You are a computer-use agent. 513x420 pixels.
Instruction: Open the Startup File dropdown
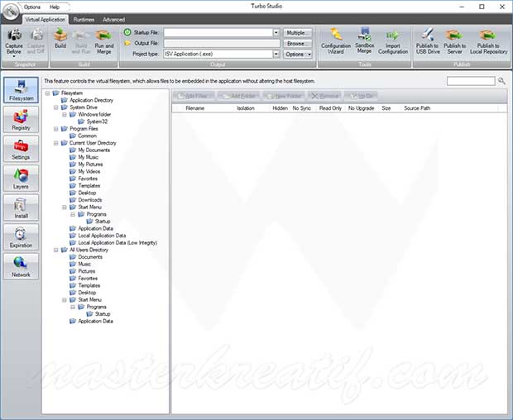coord(276,32)
